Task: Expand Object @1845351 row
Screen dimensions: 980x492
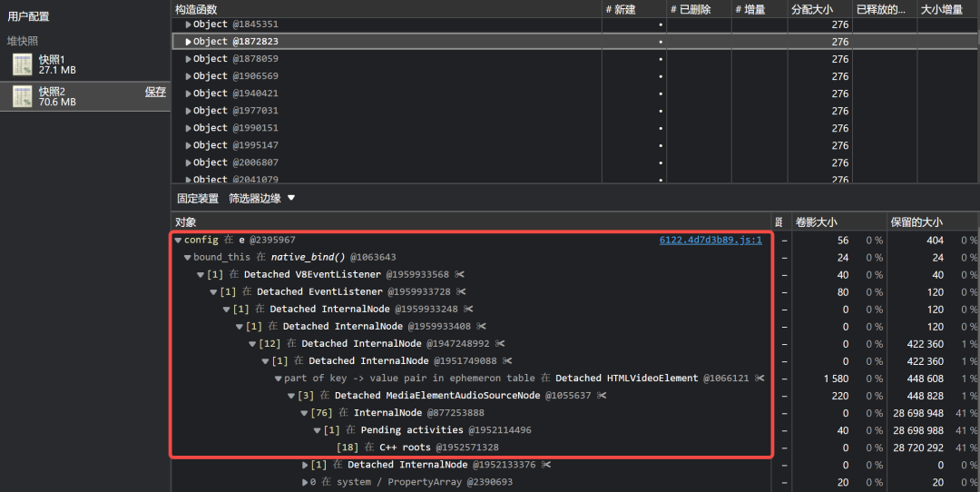Action: (x=188, y=25)
